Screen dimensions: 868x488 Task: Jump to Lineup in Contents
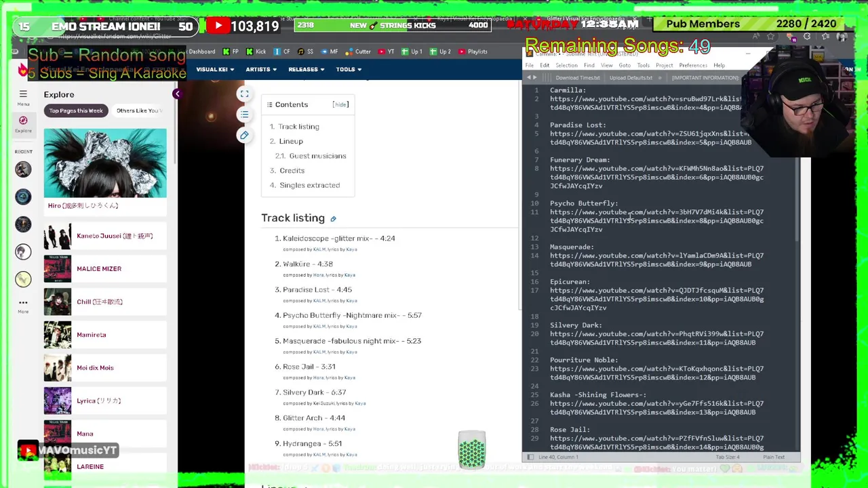tap(291, 141)
